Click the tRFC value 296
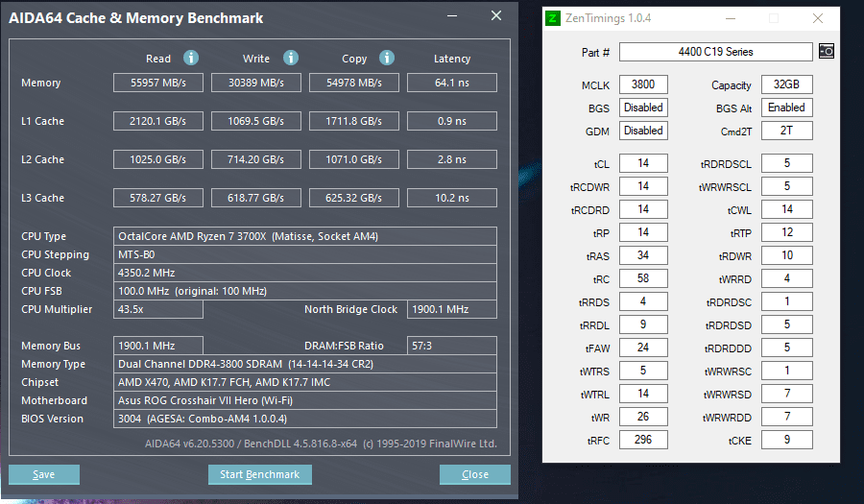 [x=643, y=440]
